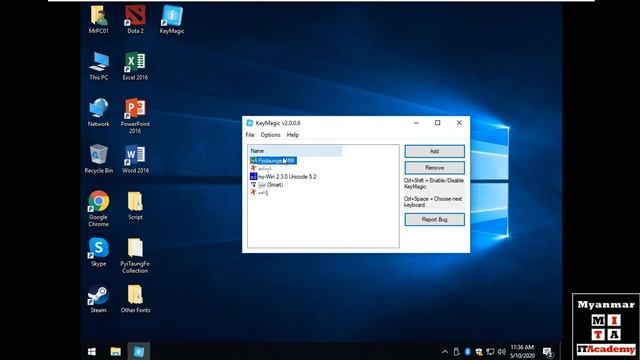The height and width of the screenshot is (360, 640).
Task: Open the Network desktop icon
Action: [x=98, y=113]
